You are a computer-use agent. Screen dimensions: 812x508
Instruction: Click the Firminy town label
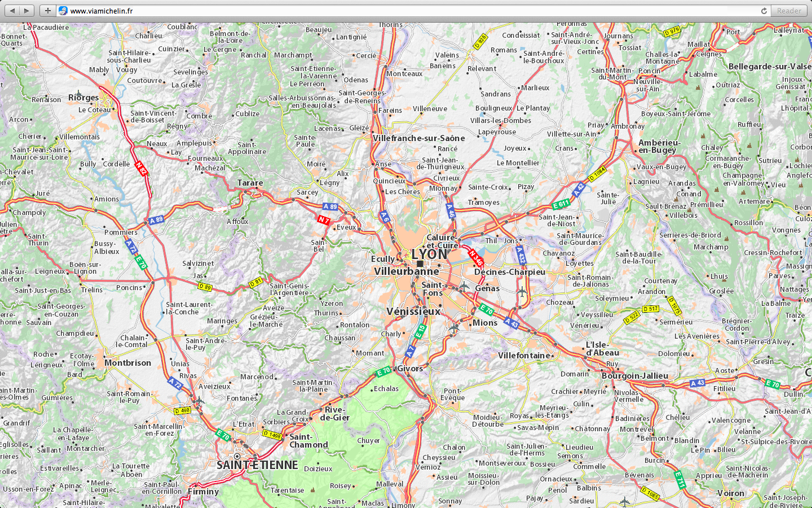click(203, 492)
